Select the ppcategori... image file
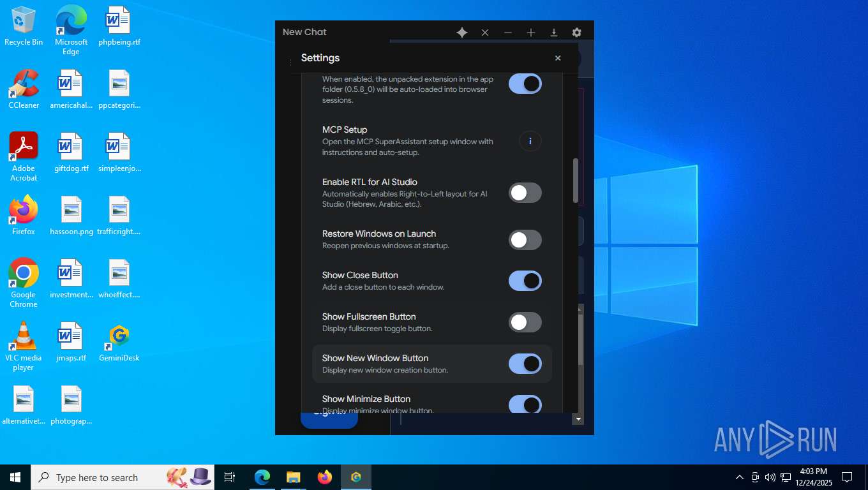The height and width of the screenshot is (490, 868). 119,89
